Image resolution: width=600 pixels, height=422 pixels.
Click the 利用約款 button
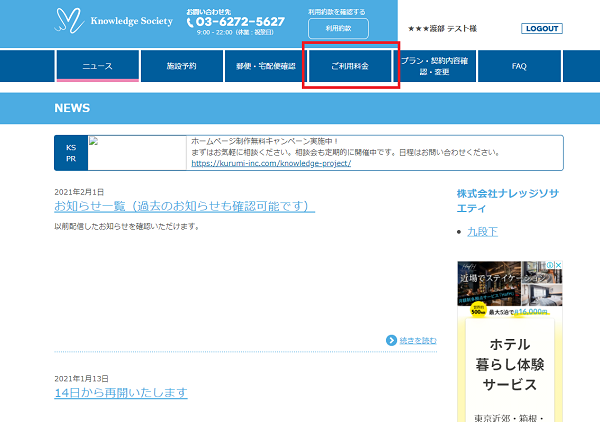pos(337,28)
